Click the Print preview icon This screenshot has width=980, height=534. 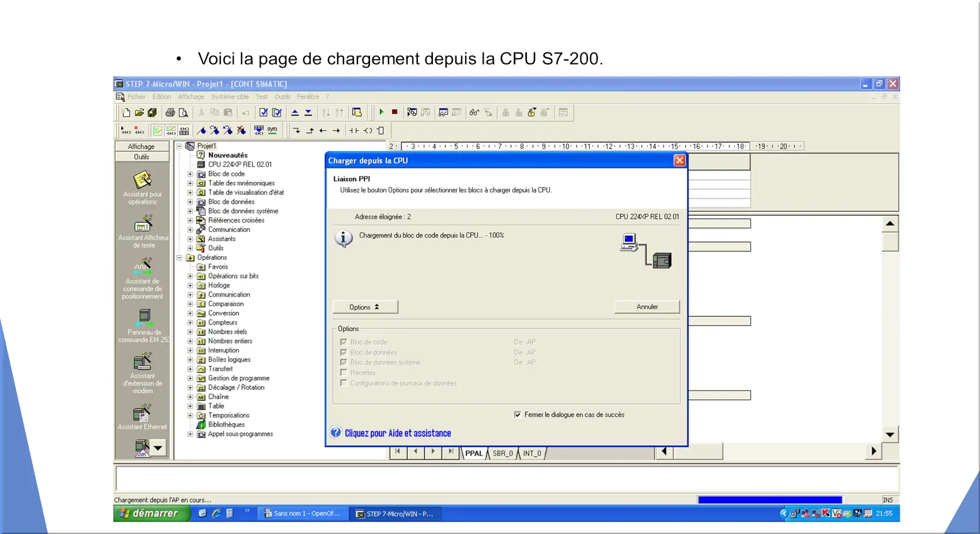point(183,112)
